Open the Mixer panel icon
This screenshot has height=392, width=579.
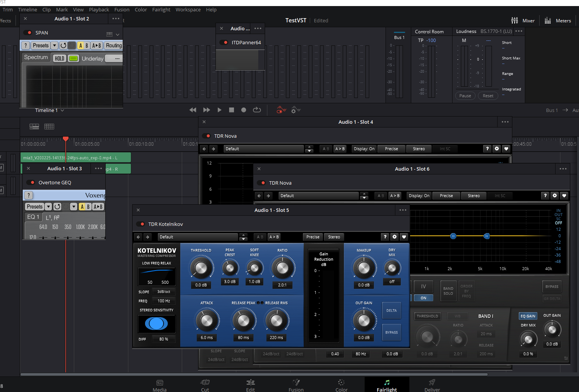point(515,20)
